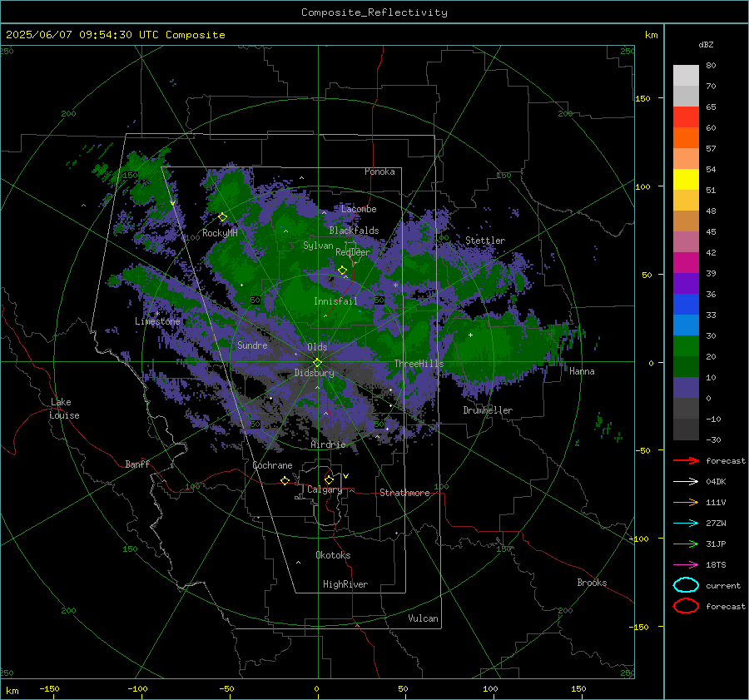Click the orange 111V arrow icon
Viewport: 749px width, 700px height.
pyautogui.click(x=686, y=502)
